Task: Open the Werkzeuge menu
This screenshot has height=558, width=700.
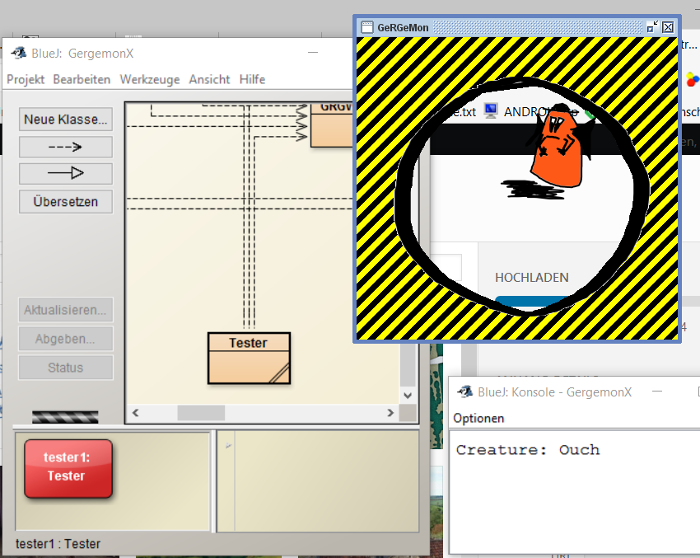Action: pos(149,79)
